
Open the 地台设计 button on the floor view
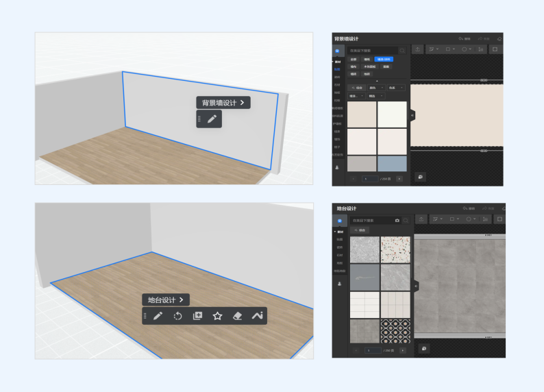(166, 300)
